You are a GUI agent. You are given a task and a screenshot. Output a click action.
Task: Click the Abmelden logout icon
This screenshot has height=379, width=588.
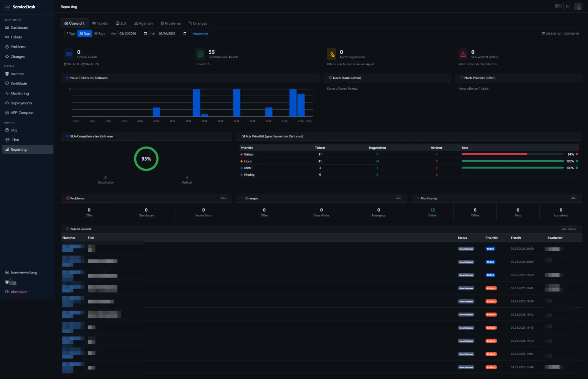tap(7, 292)
